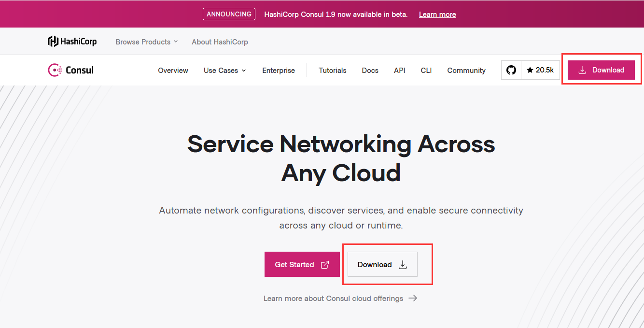Open the Enterprise menu item

(x=279, y=71)
